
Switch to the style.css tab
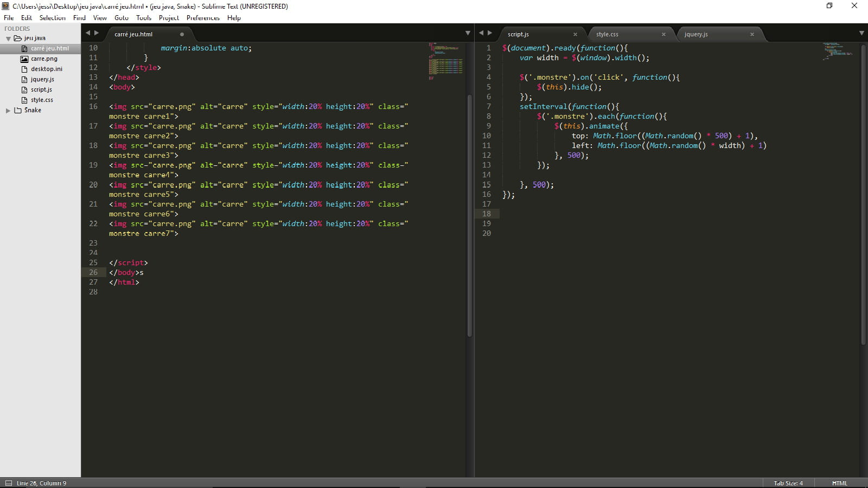(x=607, y=34)
